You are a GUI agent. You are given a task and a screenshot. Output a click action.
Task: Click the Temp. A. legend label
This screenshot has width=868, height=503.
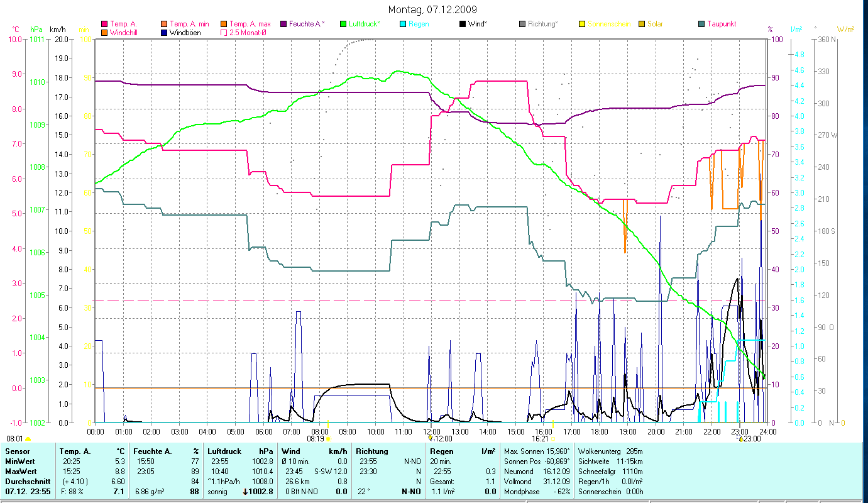coord(123,24)
